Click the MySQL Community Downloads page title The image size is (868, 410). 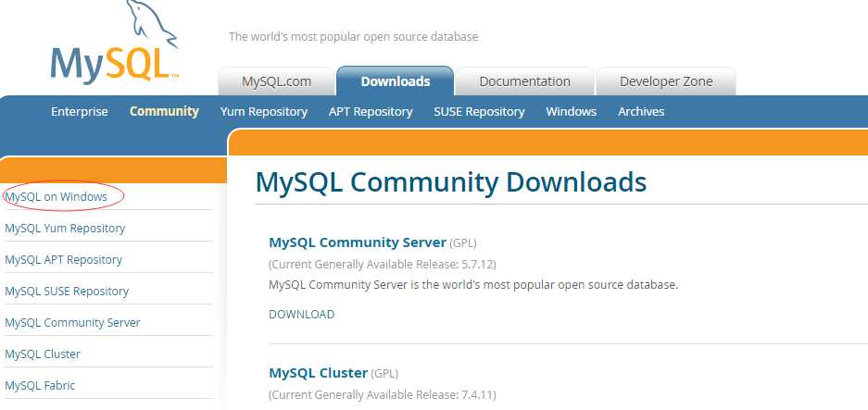tap(450, 182)
